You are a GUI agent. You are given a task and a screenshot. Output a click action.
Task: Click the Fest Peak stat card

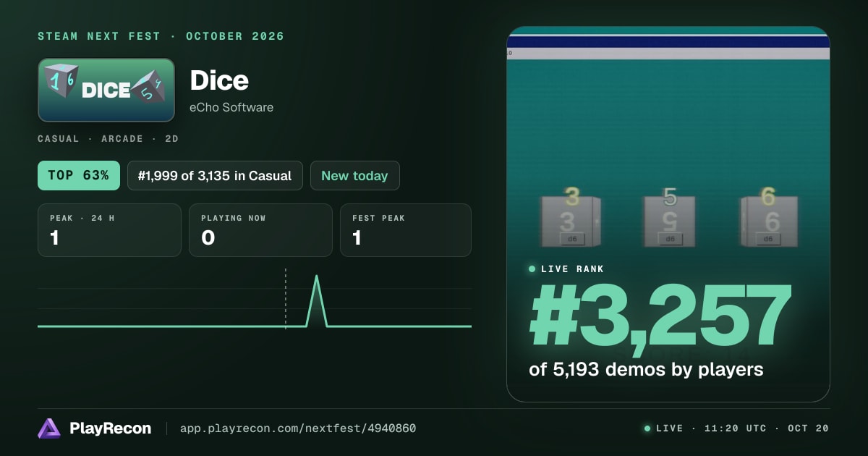[406, 230]
